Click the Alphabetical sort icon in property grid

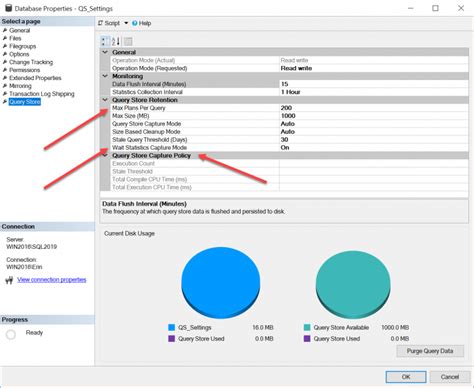(x=116, y=41)
